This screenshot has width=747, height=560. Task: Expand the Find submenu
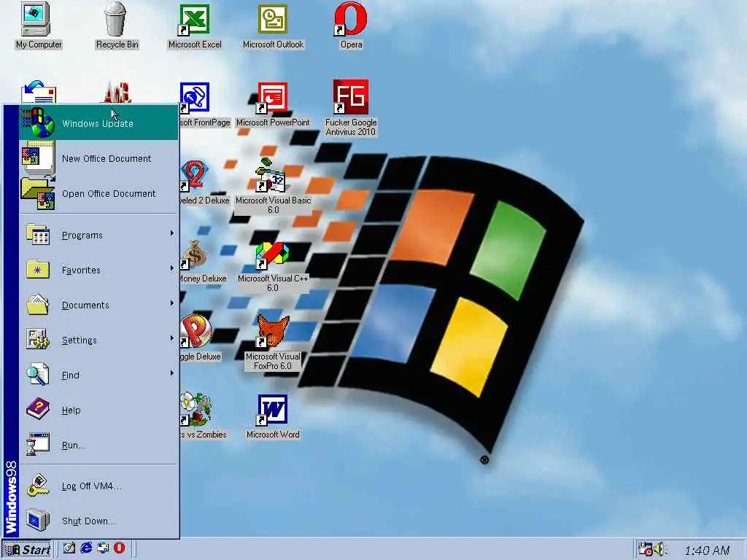(98, 375)
